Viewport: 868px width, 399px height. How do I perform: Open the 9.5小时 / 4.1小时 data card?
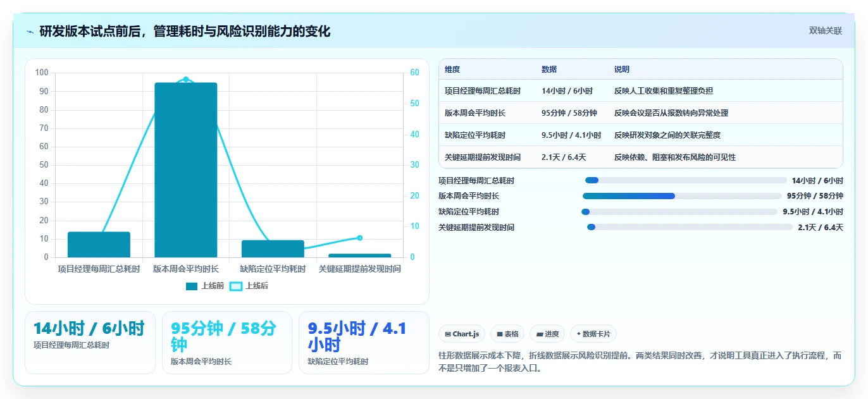tap(364, 343)
